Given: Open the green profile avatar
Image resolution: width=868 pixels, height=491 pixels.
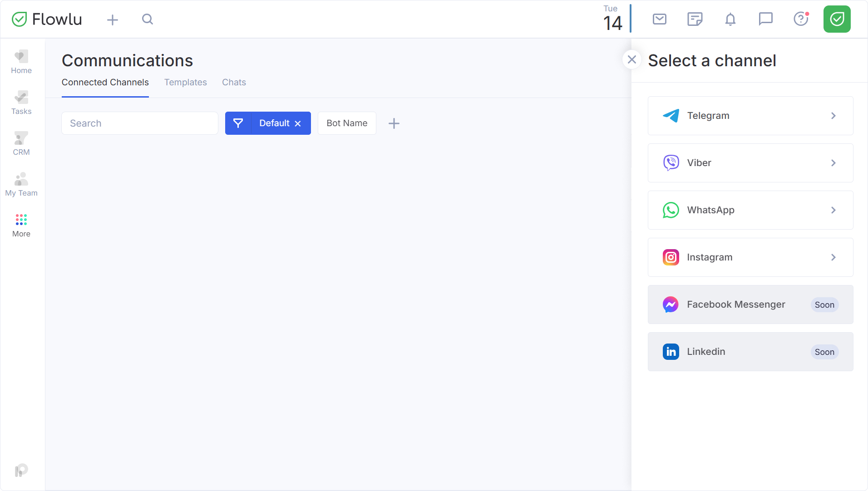Looking at the screenshot, I should [837, 19].
